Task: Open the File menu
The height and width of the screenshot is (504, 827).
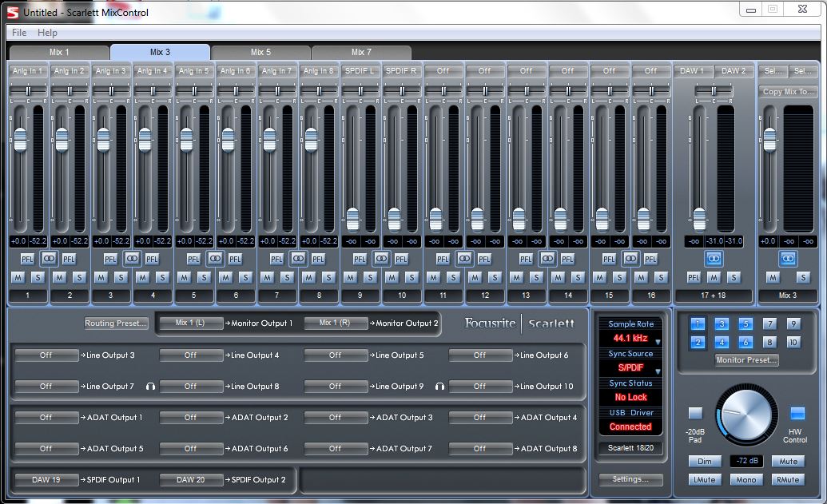Action: click(x=19, y=33)
